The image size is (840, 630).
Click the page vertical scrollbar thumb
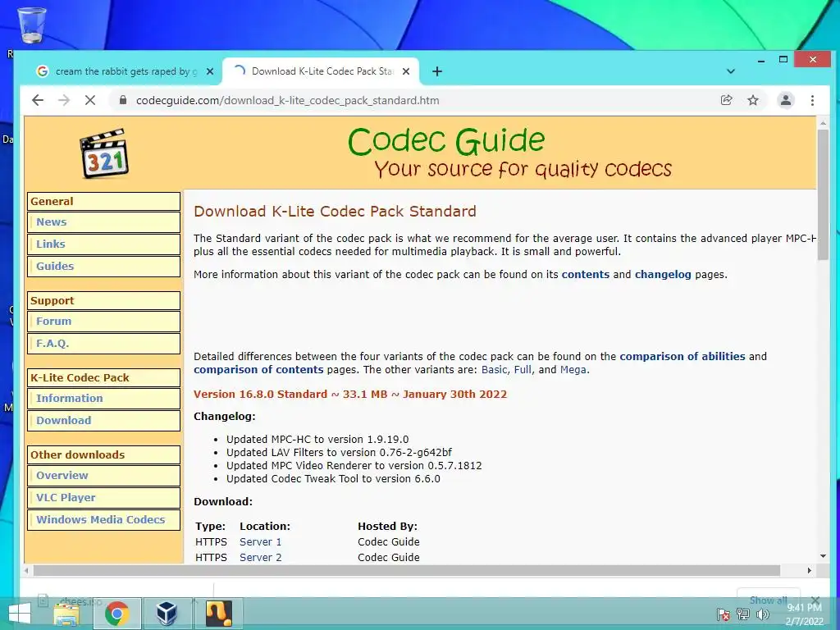[823, 195]
